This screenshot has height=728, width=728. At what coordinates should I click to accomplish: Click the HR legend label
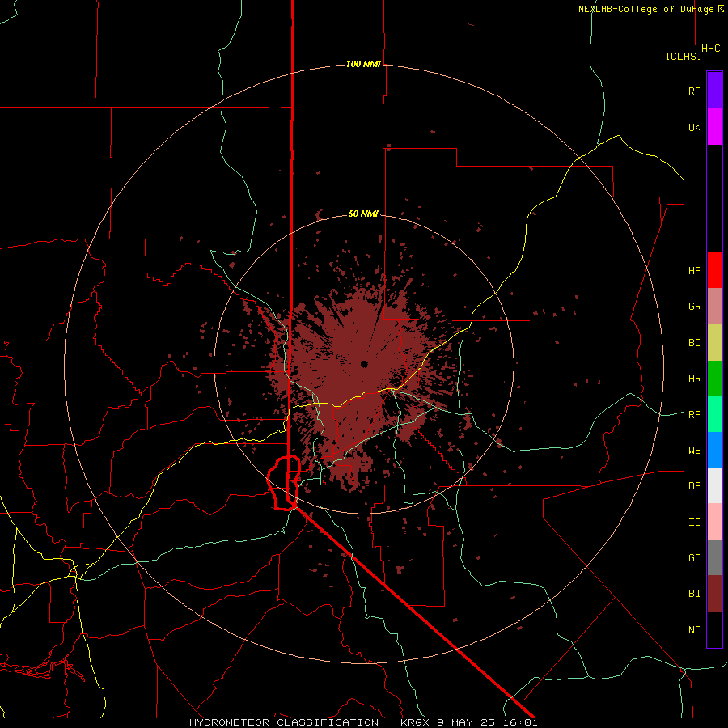tap(694, 379)
